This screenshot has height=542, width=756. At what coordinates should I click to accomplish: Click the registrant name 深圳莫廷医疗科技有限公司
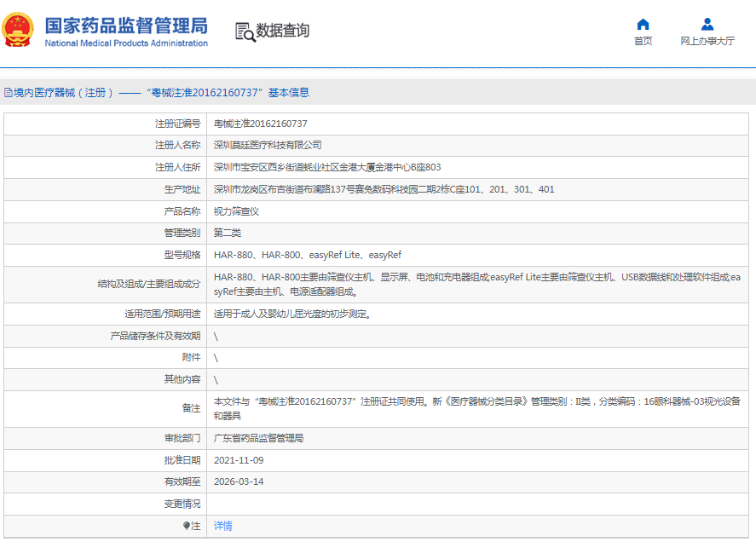(268, 145)
